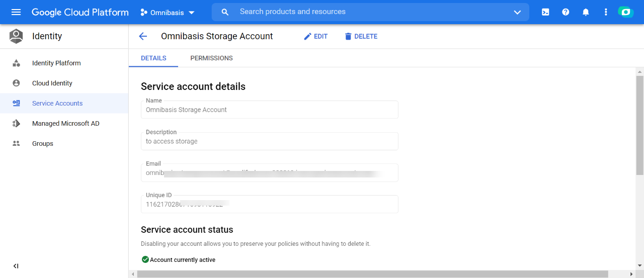
Task: Click the Omnibasis Storage Account page title
Action: (x=217, y=36)
